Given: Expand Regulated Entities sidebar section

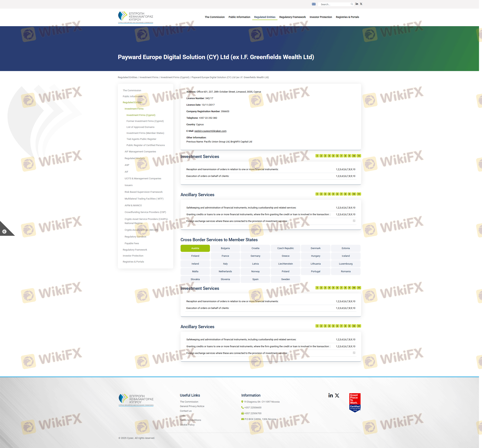Looking at the screenshot, I should click(132, 102).
